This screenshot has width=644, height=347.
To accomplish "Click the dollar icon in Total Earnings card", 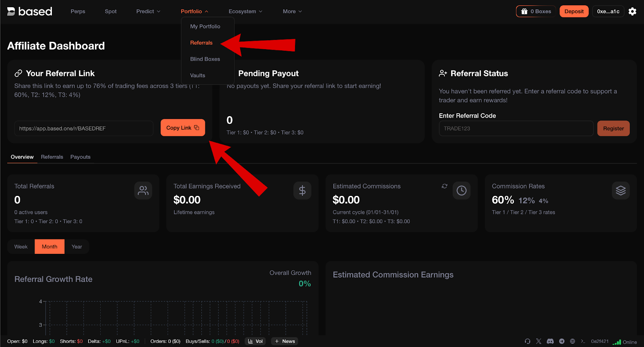I will [302, 191].
